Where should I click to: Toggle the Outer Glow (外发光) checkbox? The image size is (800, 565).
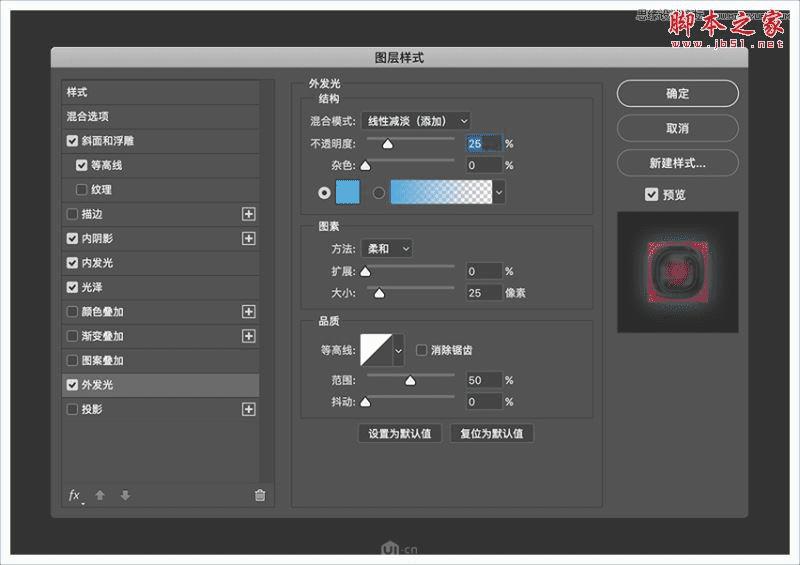pos(72,385)
